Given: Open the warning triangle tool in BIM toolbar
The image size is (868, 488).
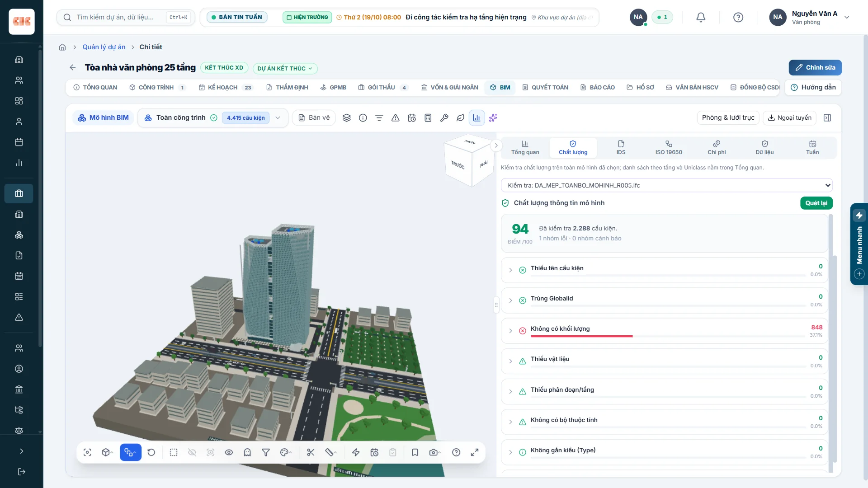Looking at the screenshot, I should tap(396, 118).
